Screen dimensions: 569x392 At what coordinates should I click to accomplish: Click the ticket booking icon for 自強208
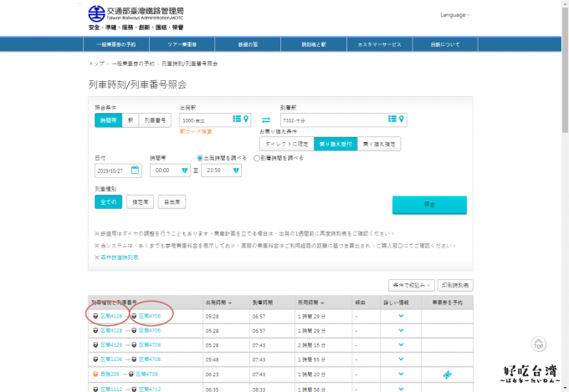(x=448, y=374)
